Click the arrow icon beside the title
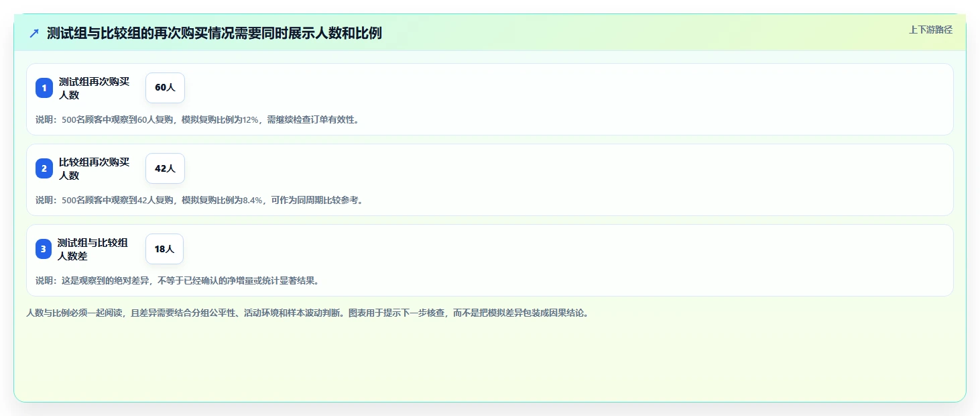The width and height of the screenshot is (980, 416). [34, 33]
